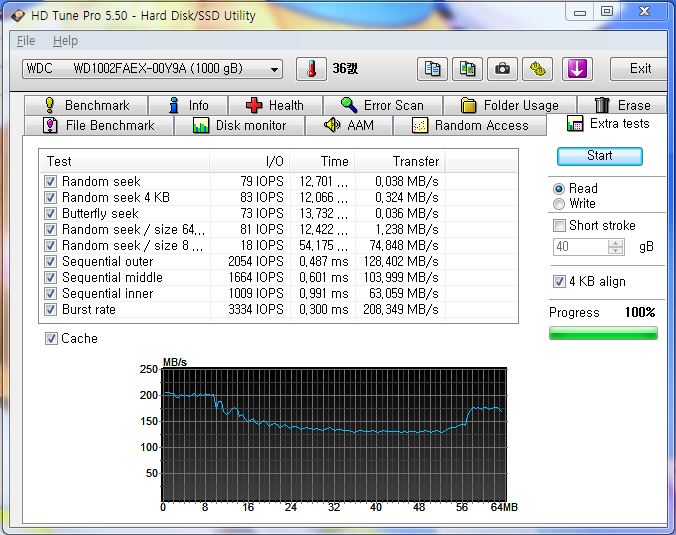Uncheck the Random seek test

click(x=50, y=181)
